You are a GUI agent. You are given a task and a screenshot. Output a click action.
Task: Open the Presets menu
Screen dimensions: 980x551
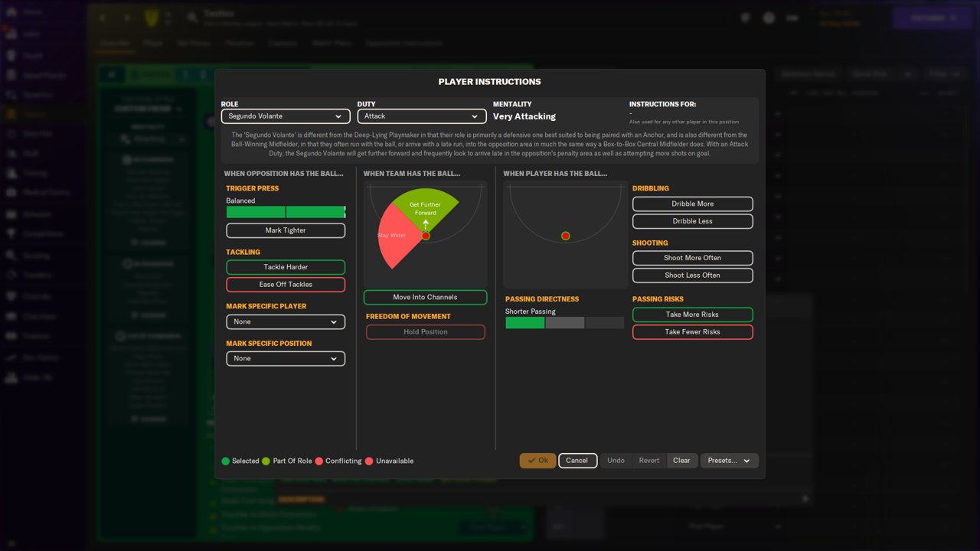coord(729,461)
